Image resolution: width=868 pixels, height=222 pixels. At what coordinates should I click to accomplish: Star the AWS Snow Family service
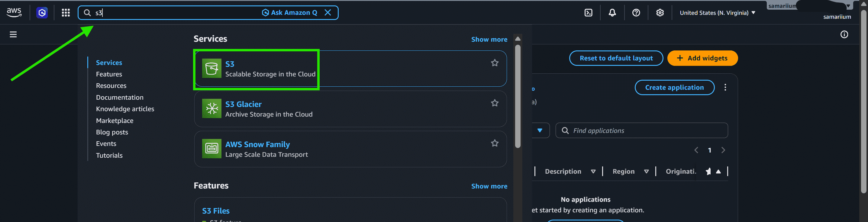[x=495, y=143]
